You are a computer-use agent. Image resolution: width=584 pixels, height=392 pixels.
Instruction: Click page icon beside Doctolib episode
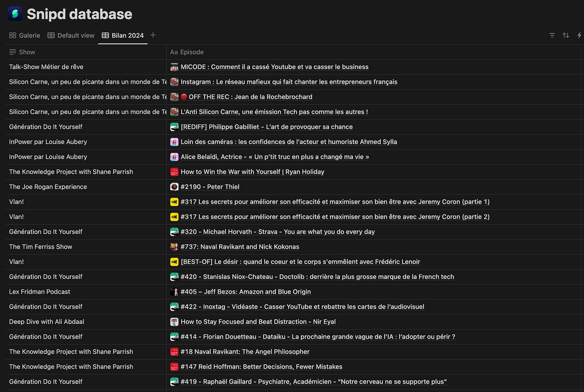coord(174,277)
